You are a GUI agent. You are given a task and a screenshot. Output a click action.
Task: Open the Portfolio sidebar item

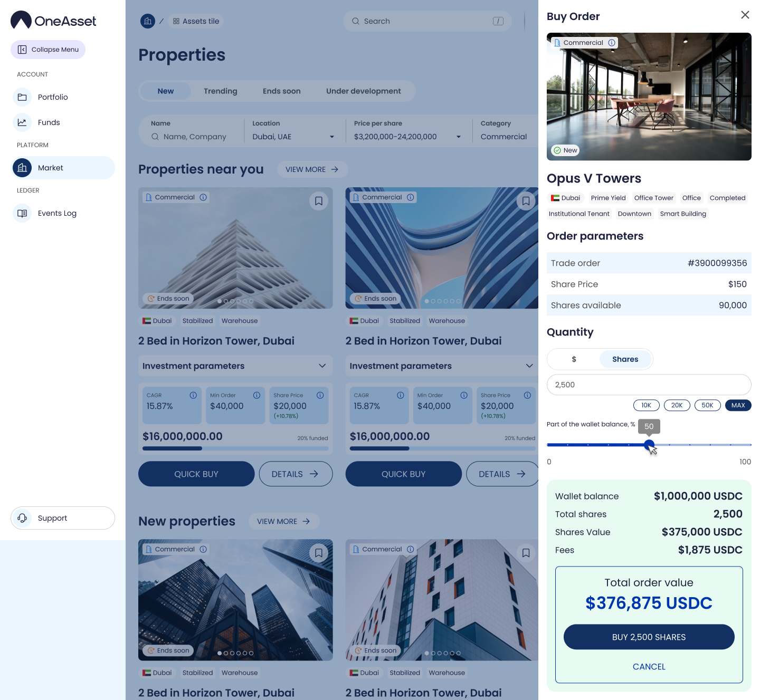(x=53, y=97)
